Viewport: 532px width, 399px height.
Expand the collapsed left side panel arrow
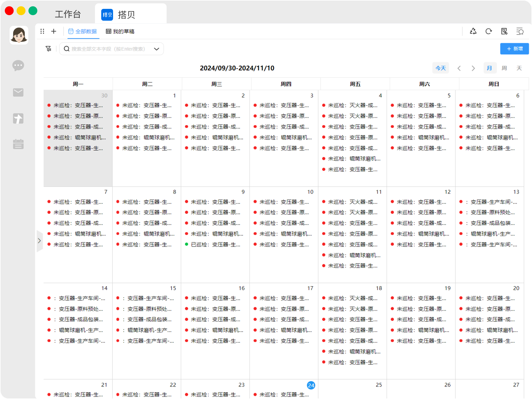pos(40,241)
